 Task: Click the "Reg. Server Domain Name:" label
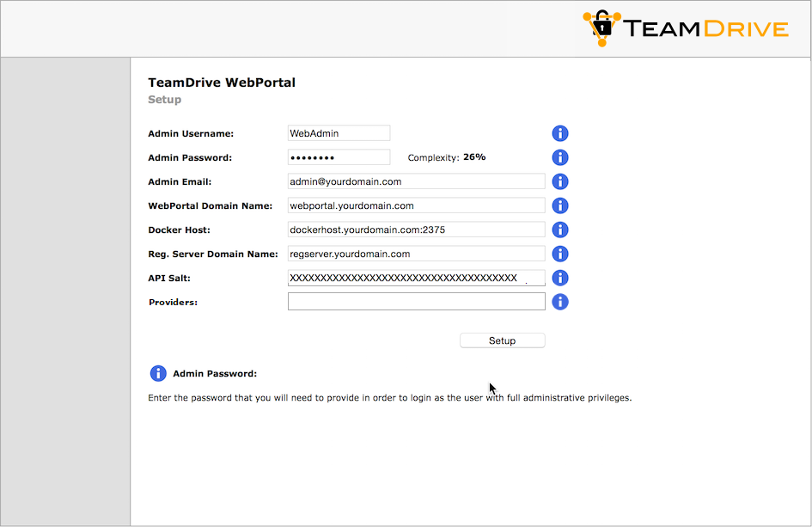click(x=213, y=254)
